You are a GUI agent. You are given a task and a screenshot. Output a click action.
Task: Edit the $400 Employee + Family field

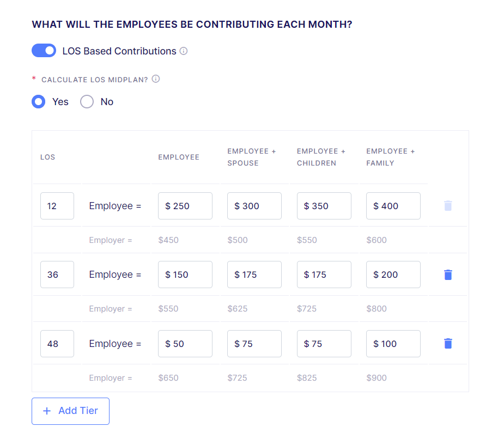click(x=393, y=206)
